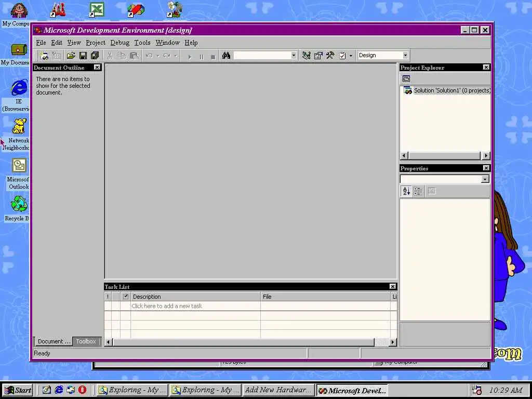
Task: Open the Project menu
Action: 96,43
